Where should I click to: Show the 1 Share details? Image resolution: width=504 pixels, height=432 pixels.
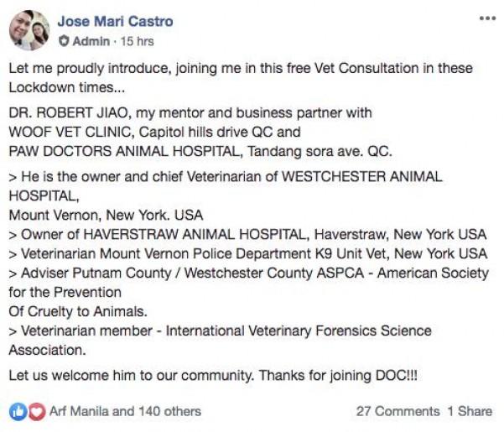[470, 411]
